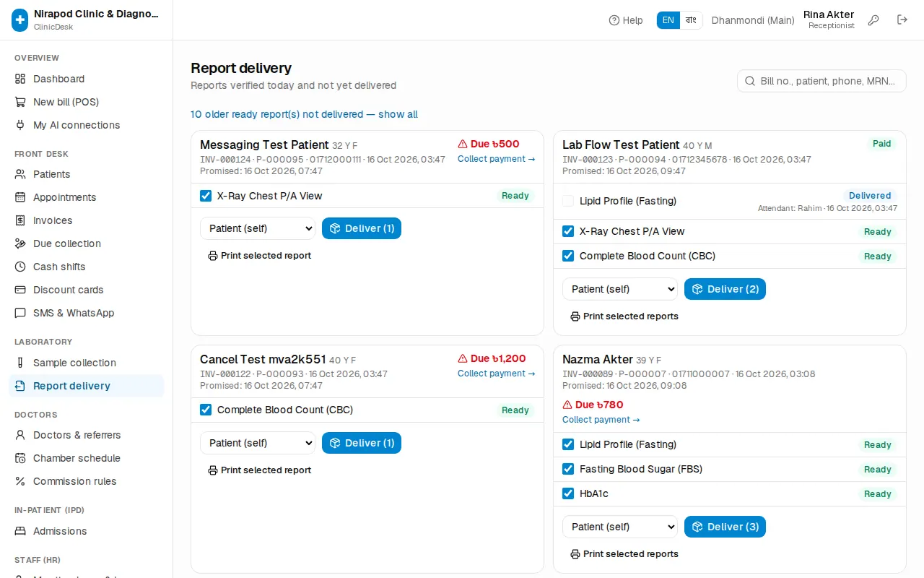Open recipient dropdown for Nazma Akter
Screen dimensions: 924x578
point(620,527)
